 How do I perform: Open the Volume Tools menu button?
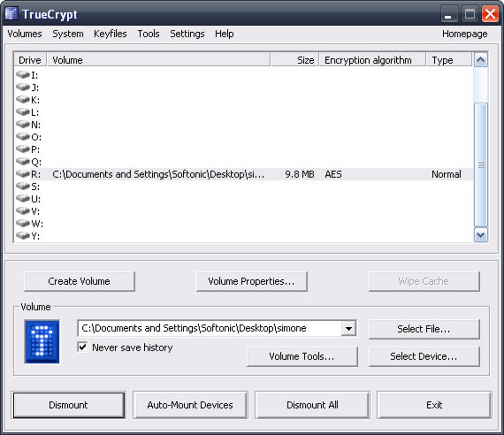point(302,356)
